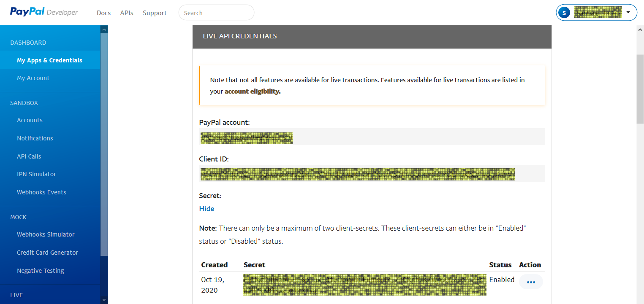This screenshot has width=644, height=304.
Task: Open the Docs menu
Action: (103, 13)
